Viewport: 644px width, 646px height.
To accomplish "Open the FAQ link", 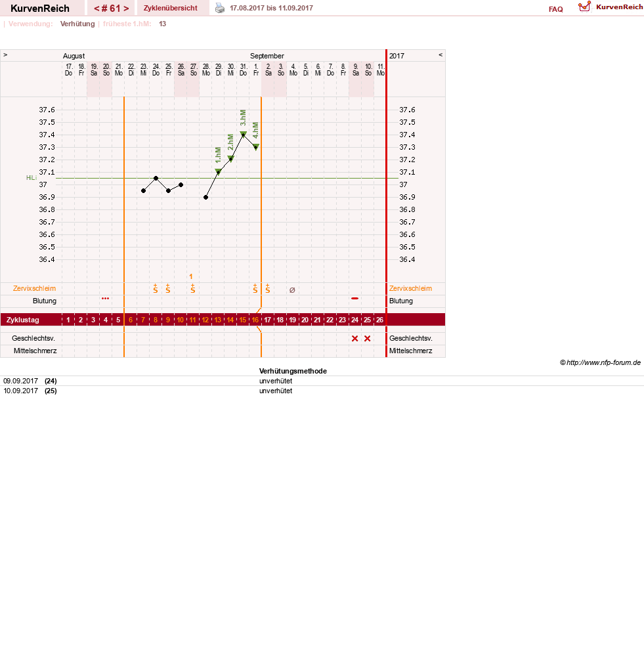I will tap(555, 9).
